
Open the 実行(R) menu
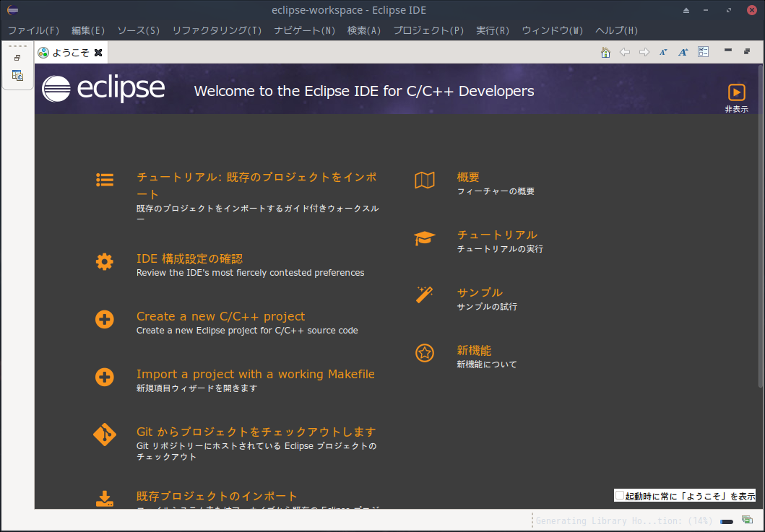pos(492,30)
